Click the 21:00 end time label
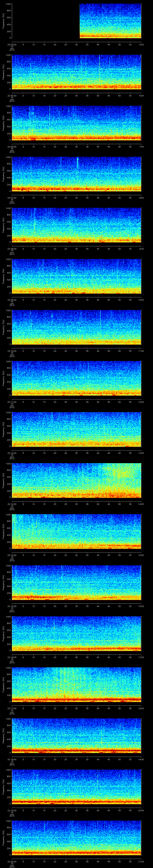The height and width of the screenshot is (868, 153). point(141,861)
